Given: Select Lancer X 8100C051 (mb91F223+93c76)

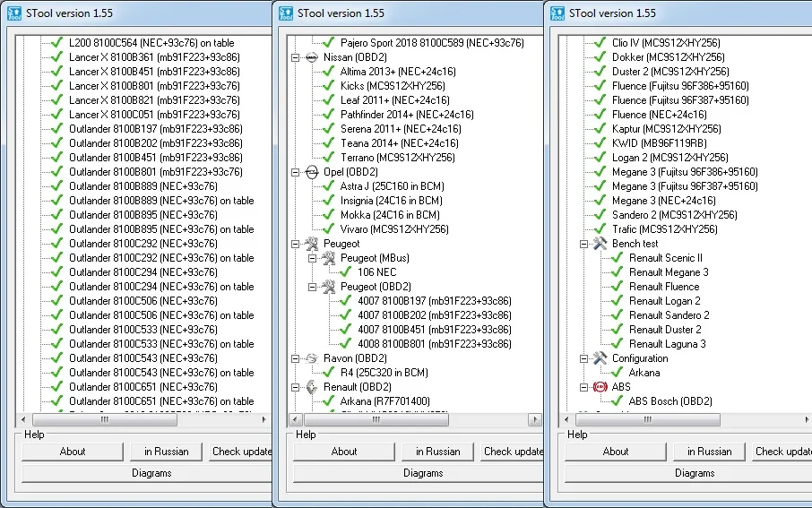Looking at the screenshot, I should (154, 115).
